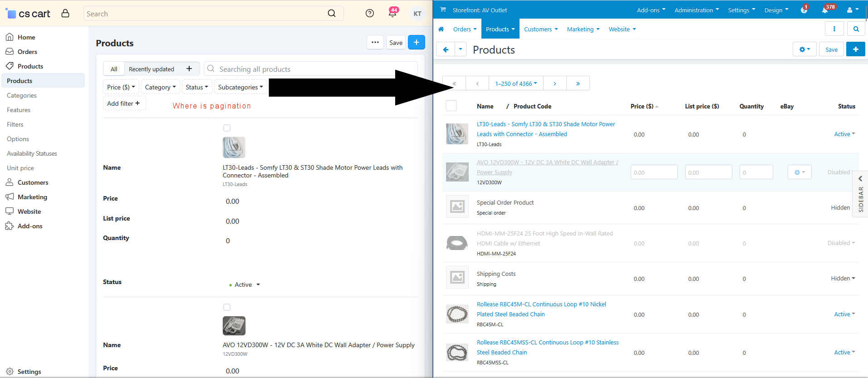Open the 1–250 of 4366 page dropdown
868x378 pixels.
tap(516, 83)
